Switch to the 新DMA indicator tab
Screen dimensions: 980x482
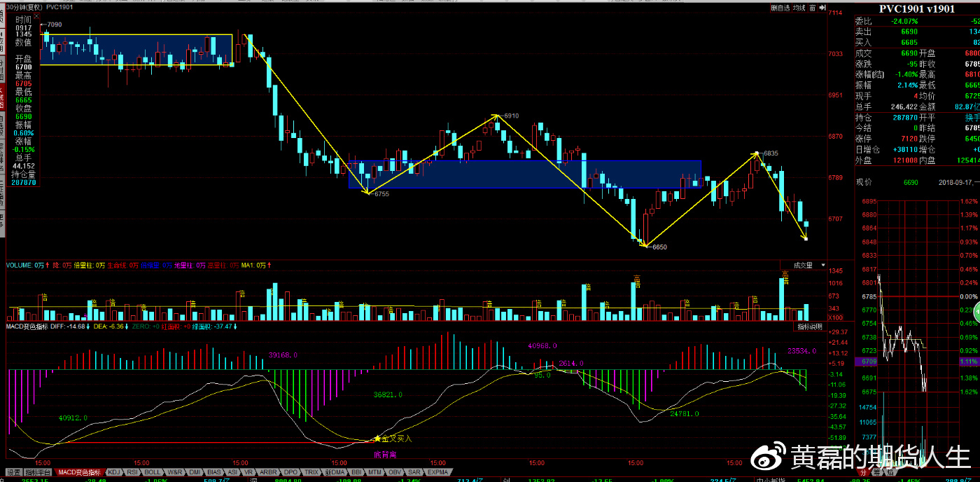click(335, 472)
